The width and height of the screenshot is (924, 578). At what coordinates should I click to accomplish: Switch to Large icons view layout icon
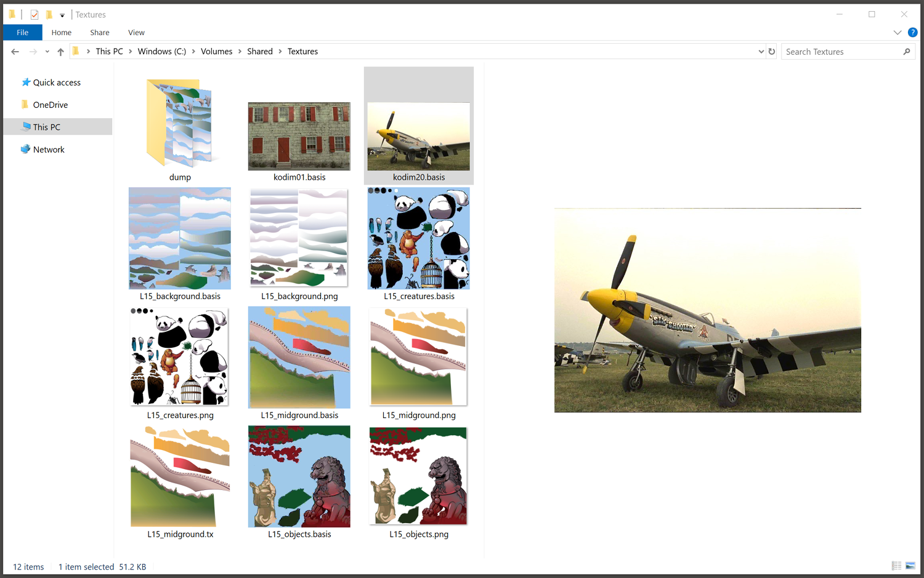pos(910,566)
